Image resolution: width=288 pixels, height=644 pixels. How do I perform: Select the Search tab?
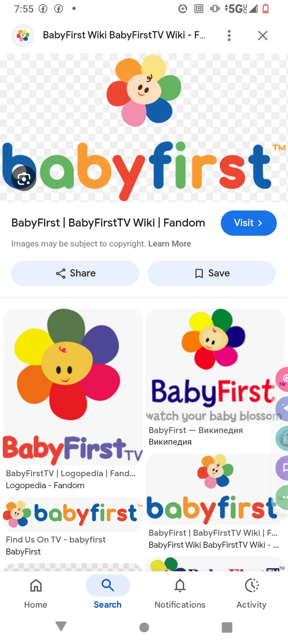click(x=108, y=593)
